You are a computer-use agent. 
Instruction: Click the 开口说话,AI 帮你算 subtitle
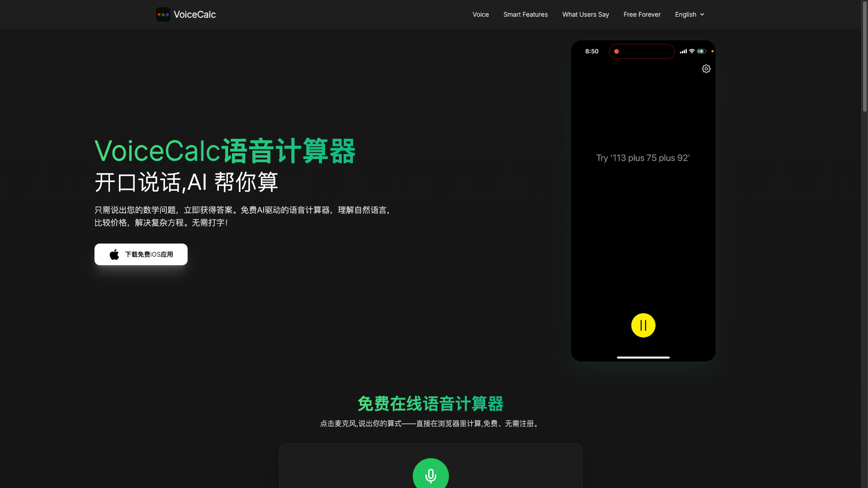click(x=186, y=183)
